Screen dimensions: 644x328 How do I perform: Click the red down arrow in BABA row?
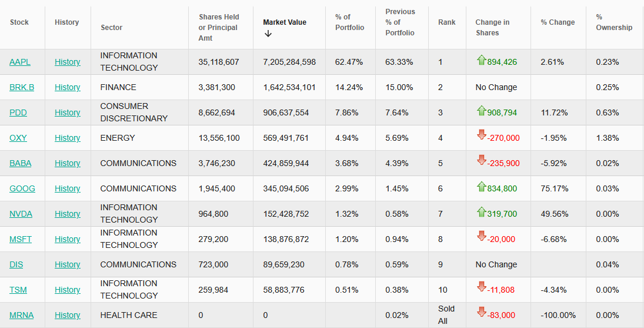pos(481,161)
